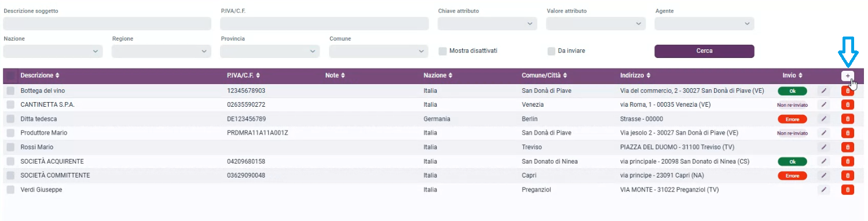Click the 04209680158 VAT number cell

tap(246, 161)
